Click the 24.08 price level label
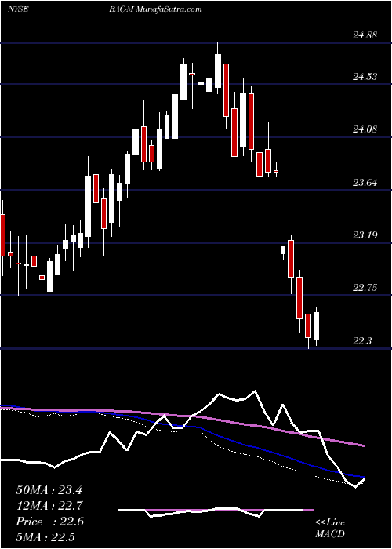 coord(365,129)
